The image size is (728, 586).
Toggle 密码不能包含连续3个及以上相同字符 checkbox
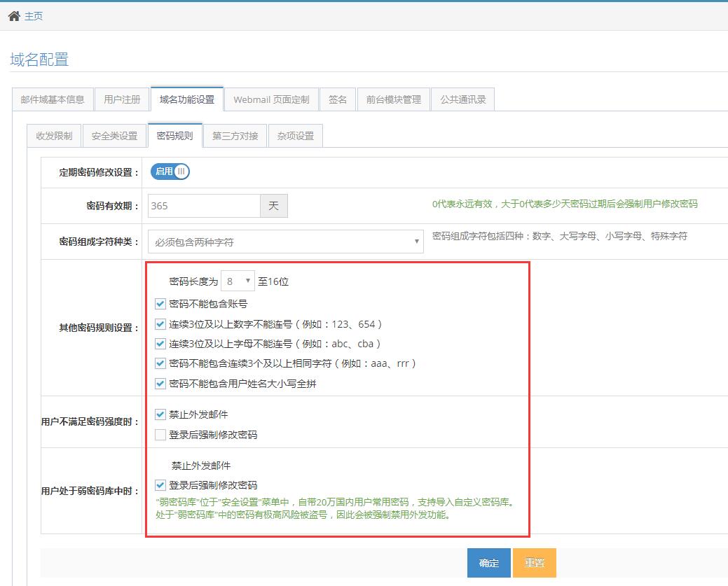click(x=160, y=363)
